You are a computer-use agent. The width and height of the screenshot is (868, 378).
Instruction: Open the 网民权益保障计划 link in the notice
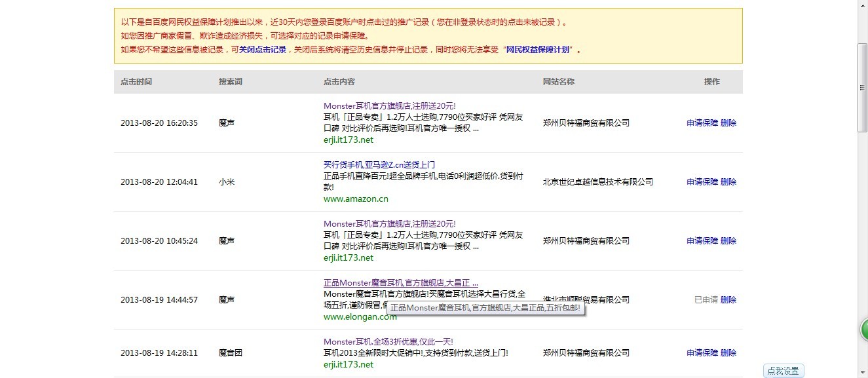click(538, 50)
